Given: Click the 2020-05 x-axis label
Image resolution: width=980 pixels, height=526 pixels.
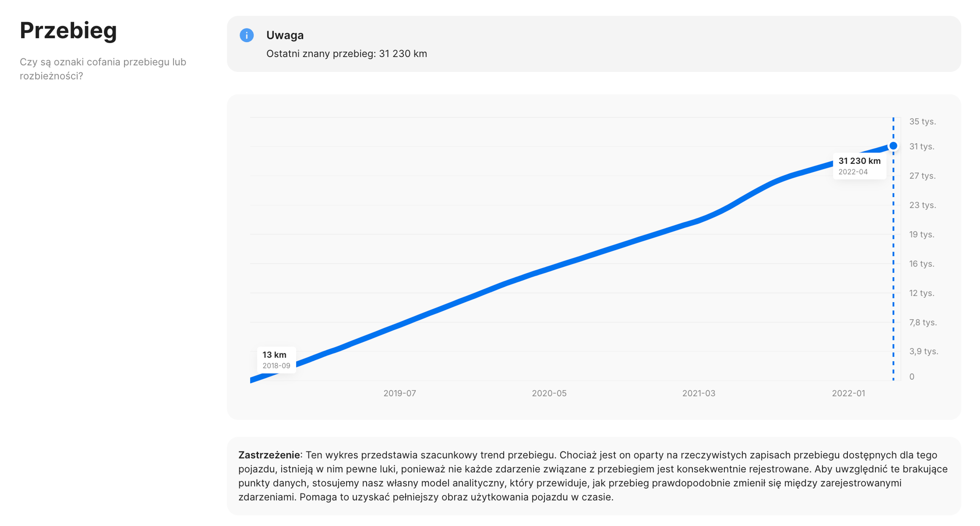Looking at the screenshot, I should point(549,393).
